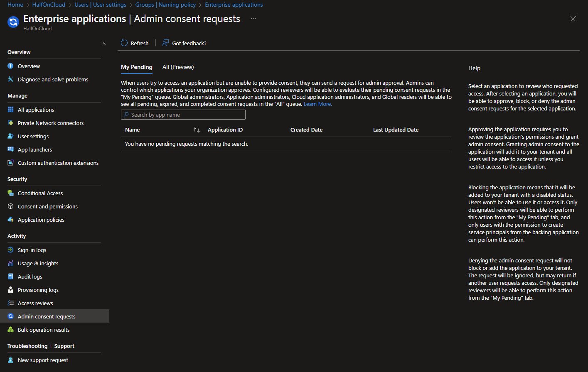Open the Learn More link
Image resolution: width=588 pixels, height=372 pixels.
pos(317,104)
